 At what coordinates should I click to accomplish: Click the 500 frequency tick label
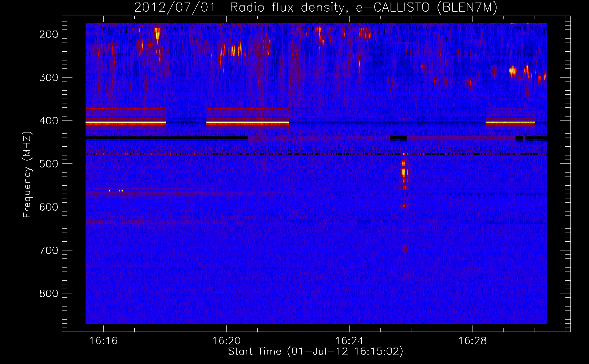pos(48,164)
